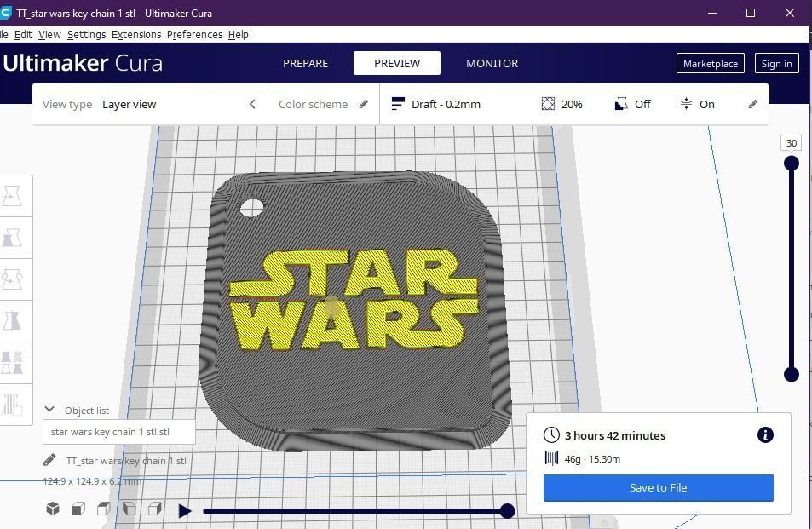The image size is (812, 529).
Task: Open the Per Model Settings tool
Action: pyautogui.click(x=11, y=362)
